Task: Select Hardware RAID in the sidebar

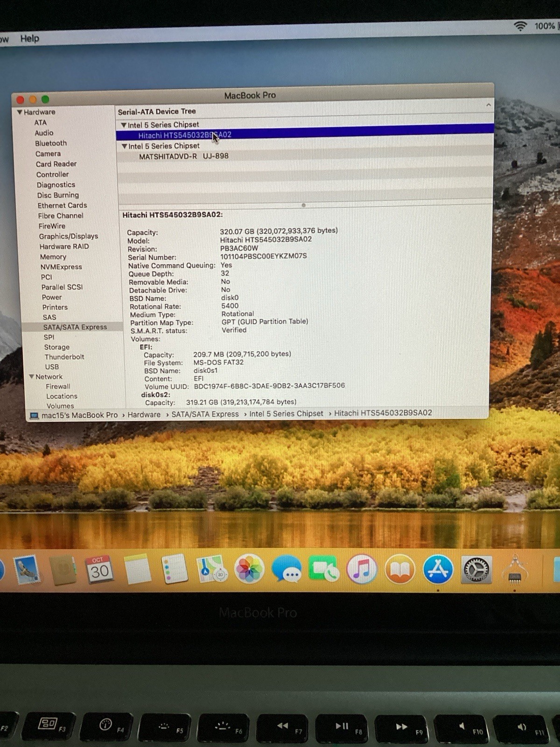Action: (x=64, y=246)
